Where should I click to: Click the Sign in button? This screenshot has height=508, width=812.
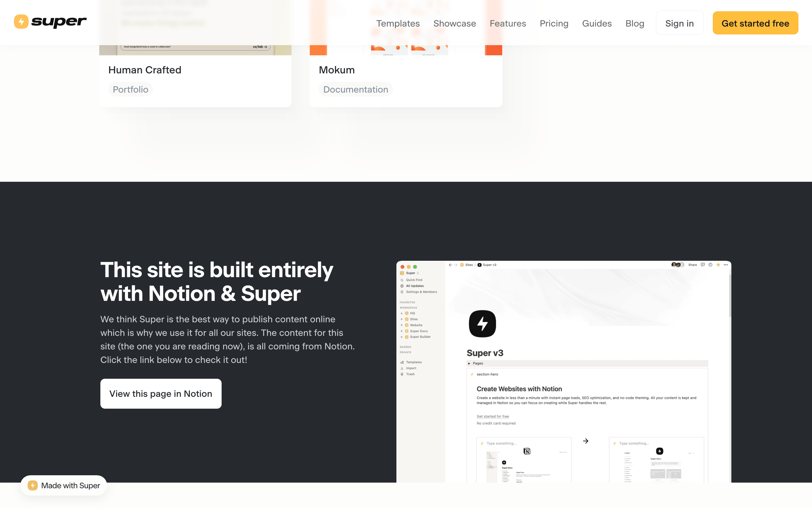click(679, 23)
